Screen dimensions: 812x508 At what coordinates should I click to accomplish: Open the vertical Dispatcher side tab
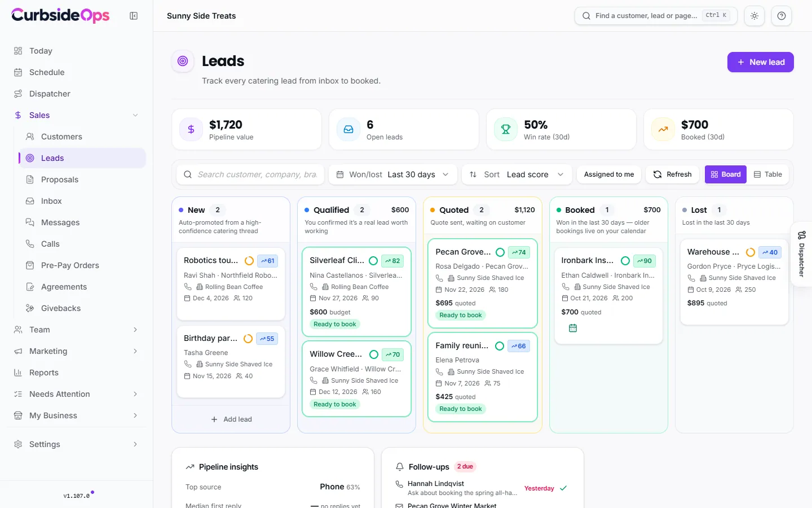pyautogui.click(x=801, y=254)
